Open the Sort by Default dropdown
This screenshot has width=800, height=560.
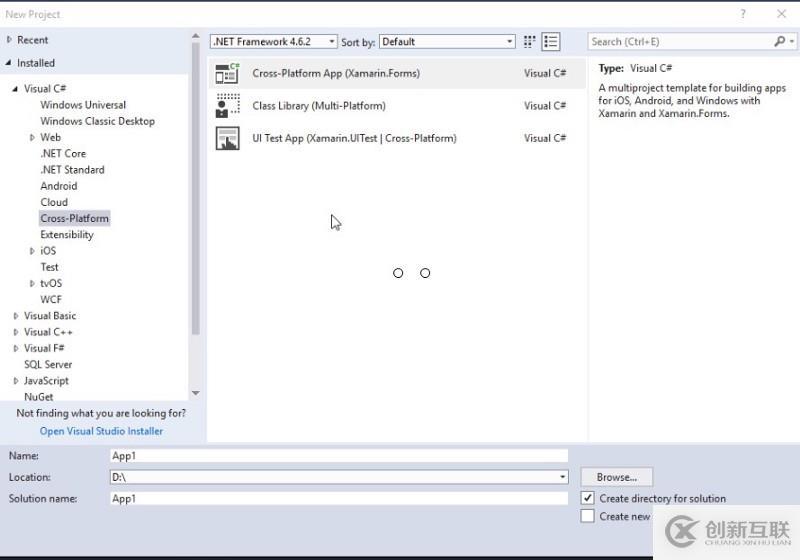click(447, 41)
